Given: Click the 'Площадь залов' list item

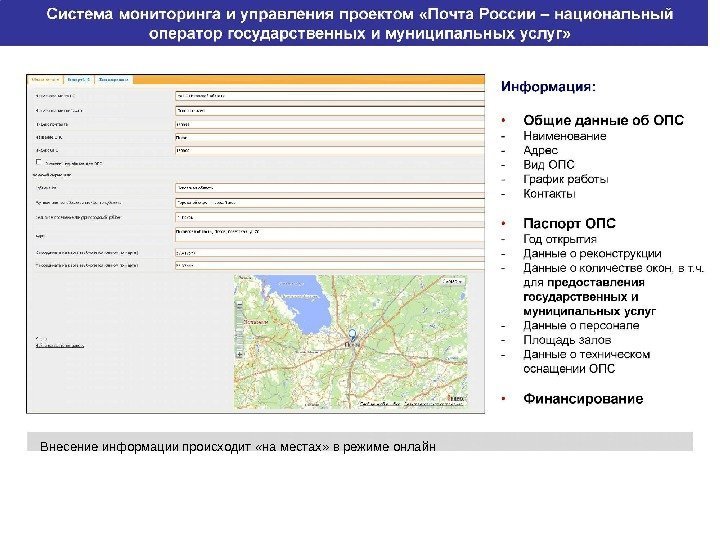Looking at the screenshot, I should [x=567, y=340].
